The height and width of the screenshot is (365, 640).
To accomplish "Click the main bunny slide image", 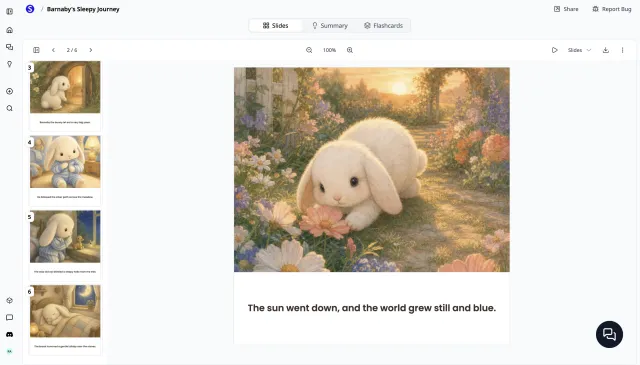I will pyautogui.click(x=372, y=169).
